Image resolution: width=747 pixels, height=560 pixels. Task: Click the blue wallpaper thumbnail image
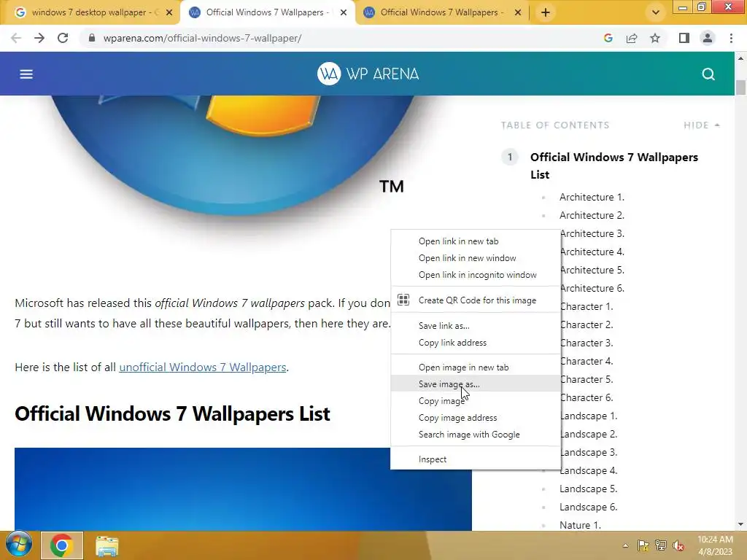tap(243, 489)
